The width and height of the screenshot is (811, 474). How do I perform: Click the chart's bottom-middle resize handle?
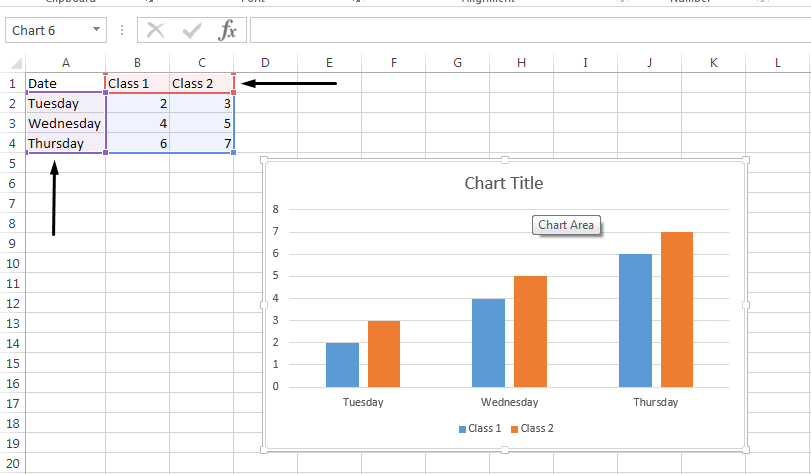coord(505,451)
